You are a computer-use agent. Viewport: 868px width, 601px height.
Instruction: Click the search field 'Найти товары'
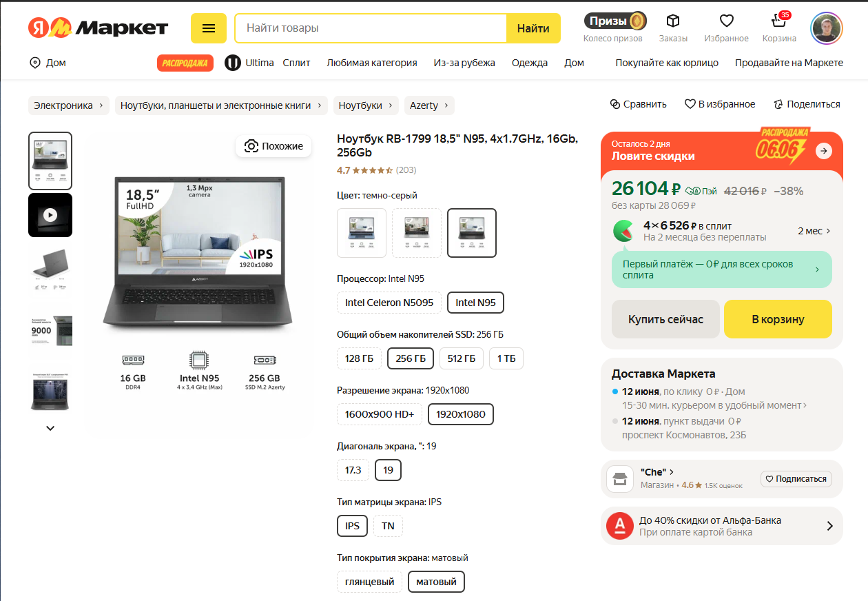coord(371,28)
